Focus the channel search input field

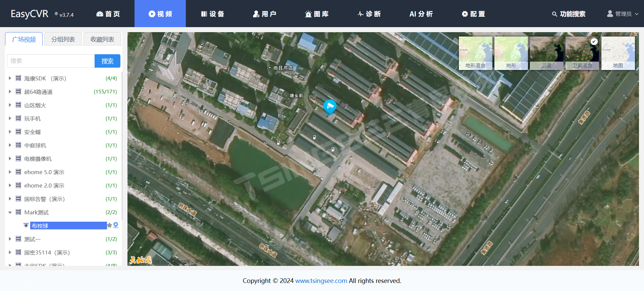pyautogui.click(x=51, y=61)
